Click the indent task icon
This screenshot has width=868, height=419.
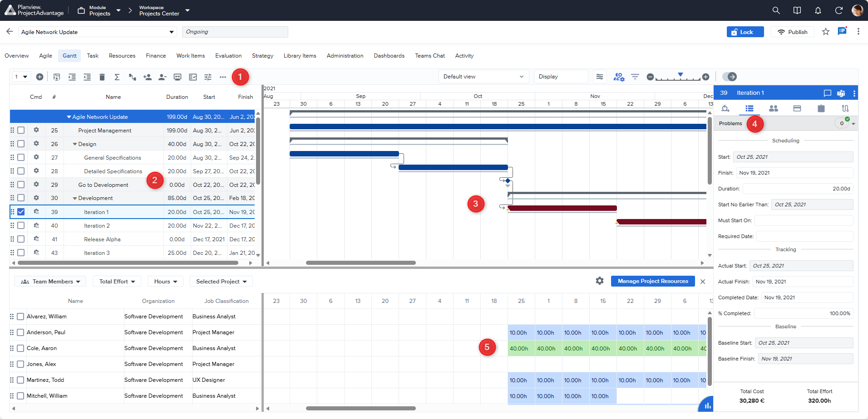[72, 77]
